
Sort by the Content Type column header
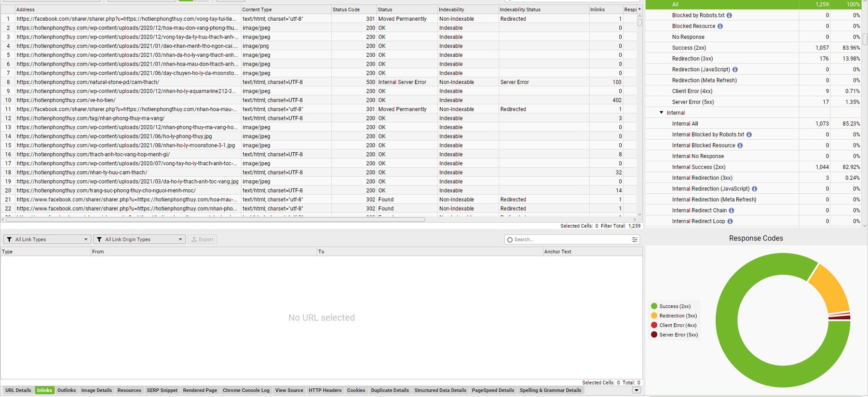click(285, 9)
